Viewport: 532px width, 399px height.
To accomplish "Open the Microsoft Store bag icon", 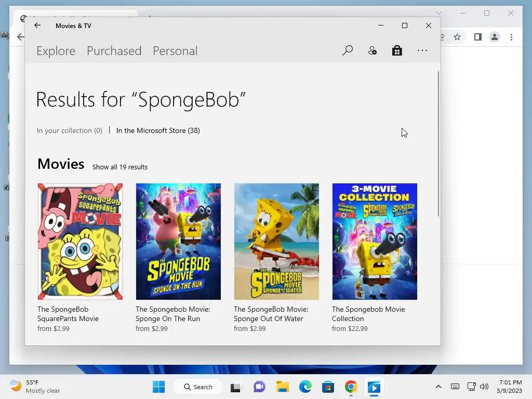I will coord(397,50).
